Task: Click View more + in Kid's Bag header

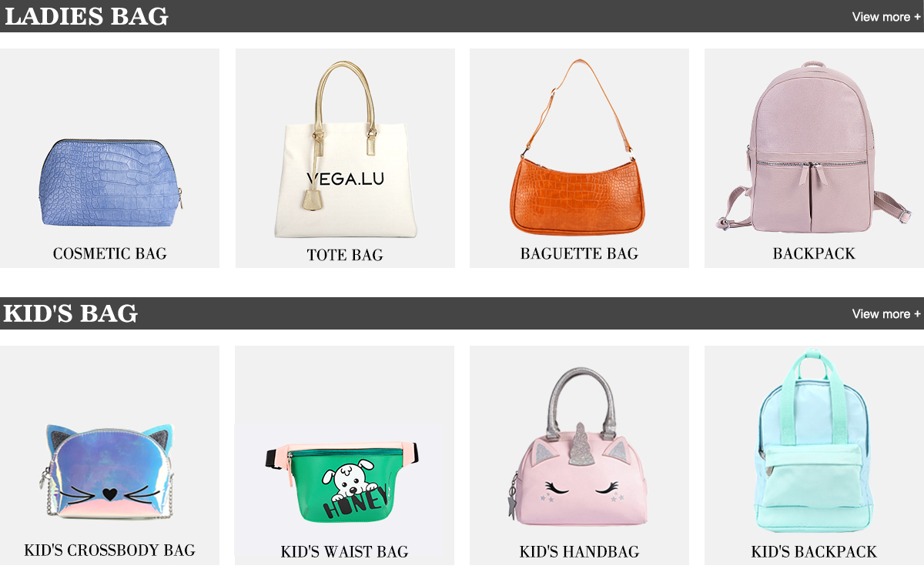Action: (885, 314)
